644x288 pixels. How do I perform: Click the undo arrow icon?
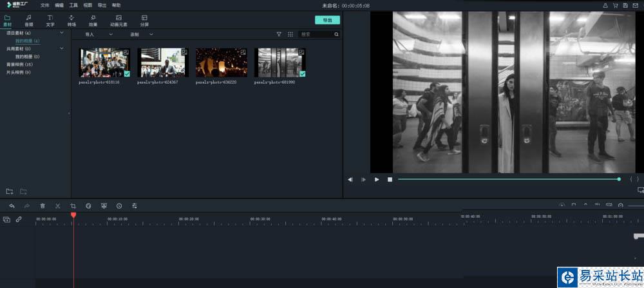click(12, 206)
